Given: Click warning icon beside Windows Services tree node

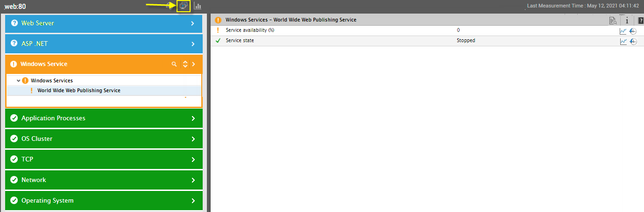Looking at the screenshot, I should point(25,80).
